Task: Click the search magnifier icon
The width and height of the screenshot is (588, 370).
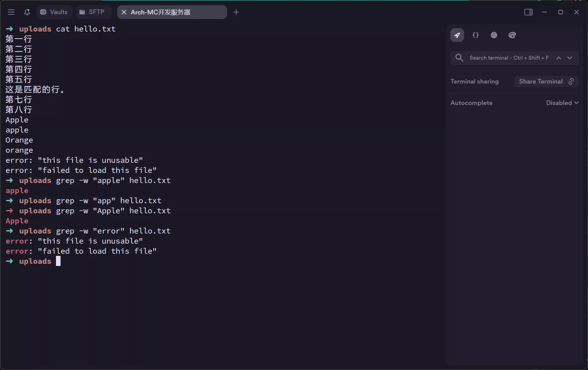Action: 459,58
